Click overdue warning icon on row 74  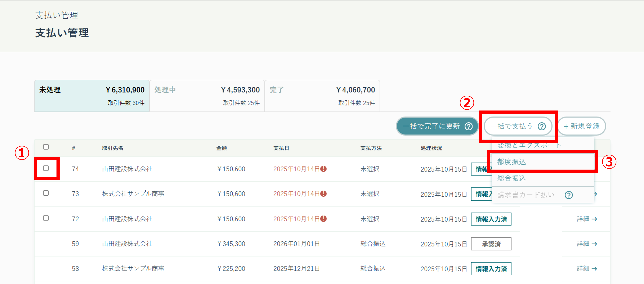click(323, 169)
